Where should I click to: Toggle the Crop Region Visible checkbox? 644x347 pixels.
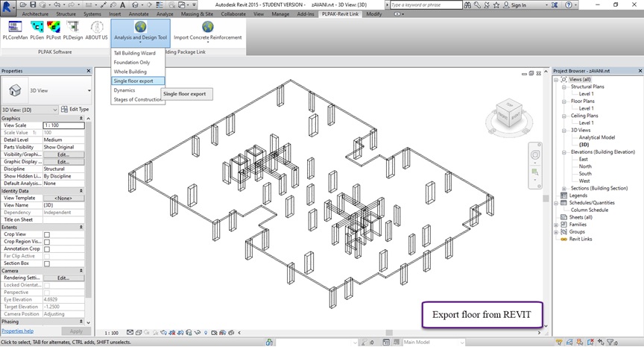pos(47,241)
